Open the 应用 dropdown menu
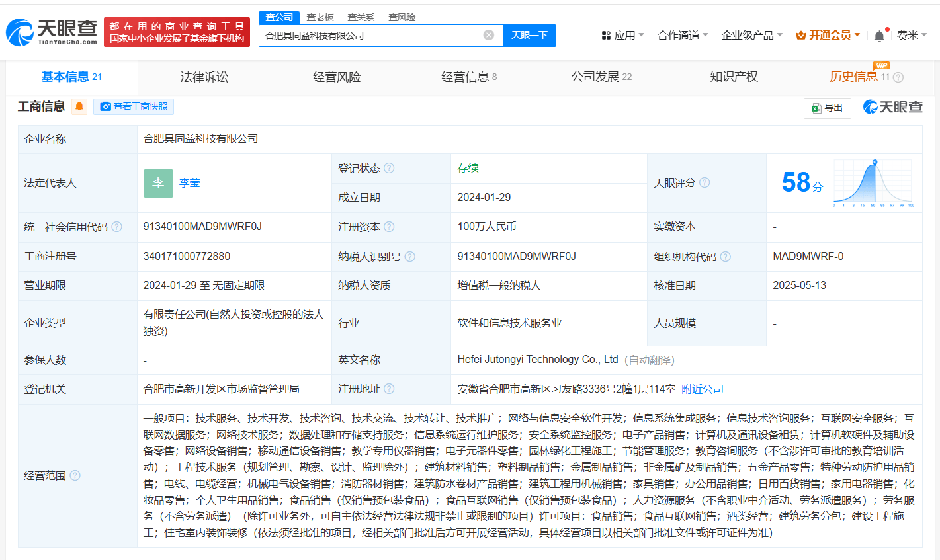This screenshot has width=940, height=560. pos(622,35)
